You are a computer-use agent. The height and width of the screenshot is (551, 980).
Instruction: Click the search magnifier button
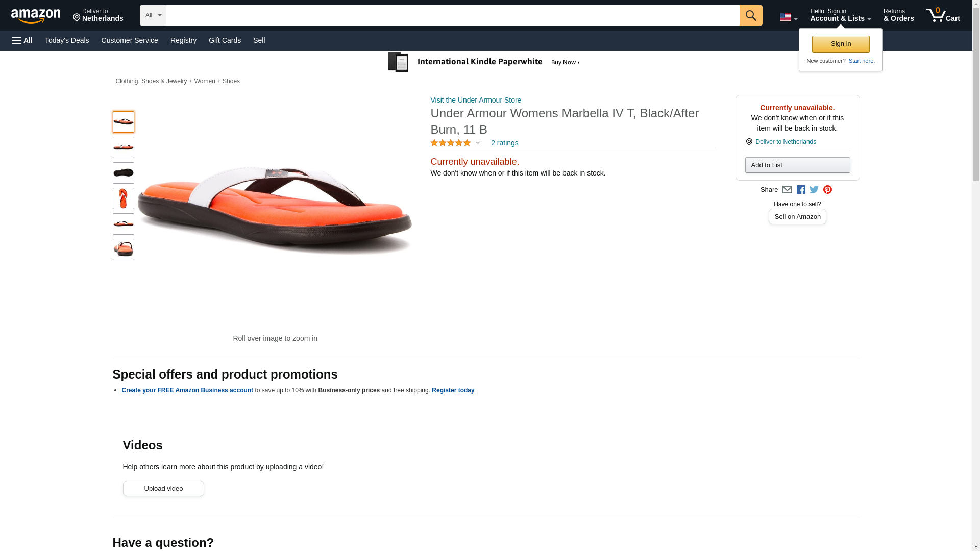pyautogui.click(x=750, y=15)
